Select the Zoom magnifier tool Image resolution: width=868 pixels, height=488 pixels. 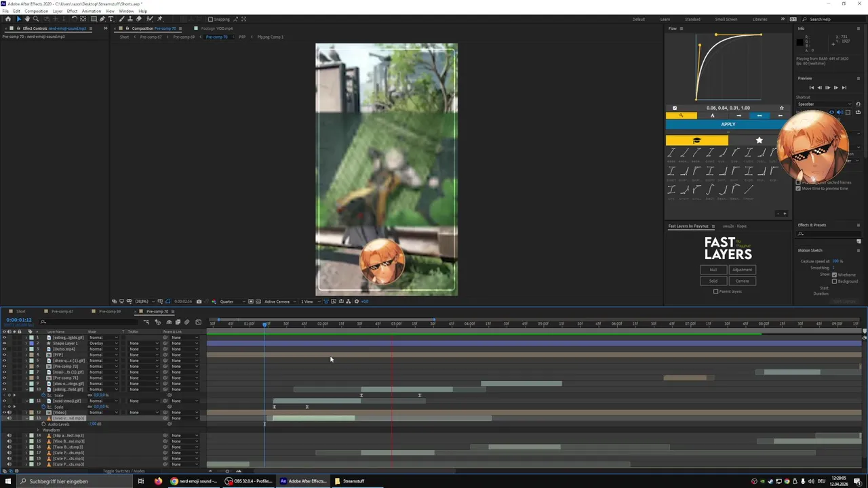coord(36,19)
